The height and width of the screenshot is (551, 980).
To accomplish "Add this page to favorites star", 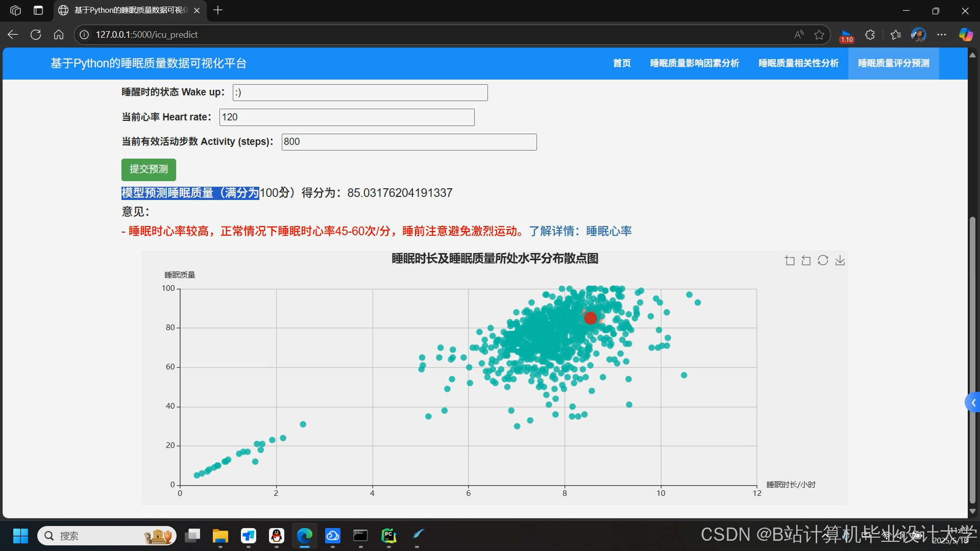I will [x=819, y=35].
